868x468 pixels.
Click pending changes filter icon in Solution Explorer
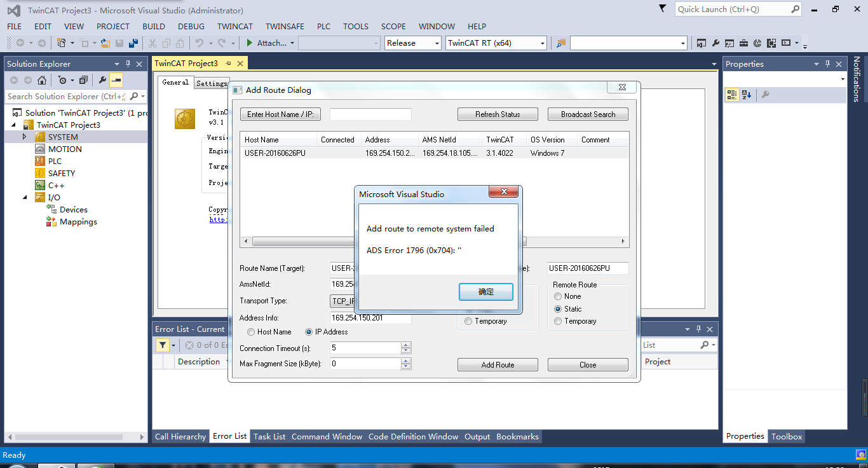click(x=64, y=80)
